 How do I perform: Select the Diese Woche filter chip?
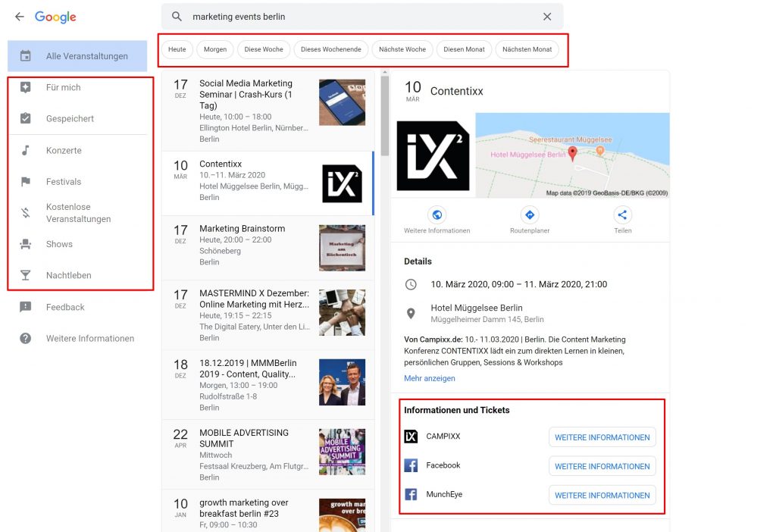264,49
